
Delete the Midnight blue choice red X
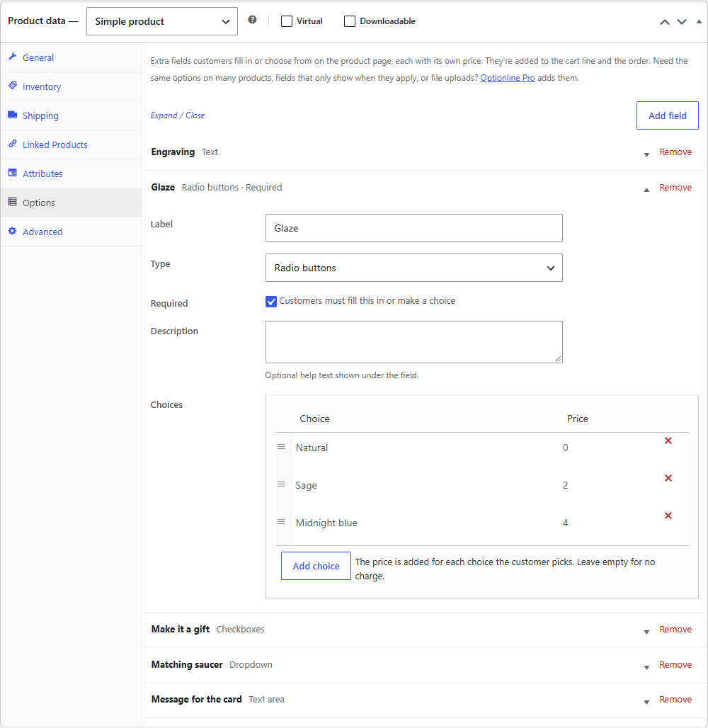[668, 516]
